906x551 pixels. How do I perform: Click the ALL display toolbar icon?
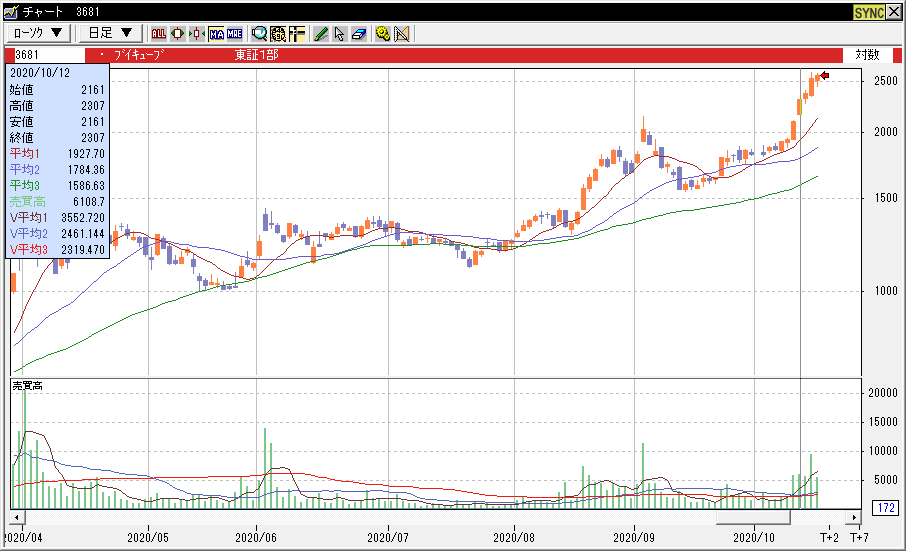click(x=158, y=33)
